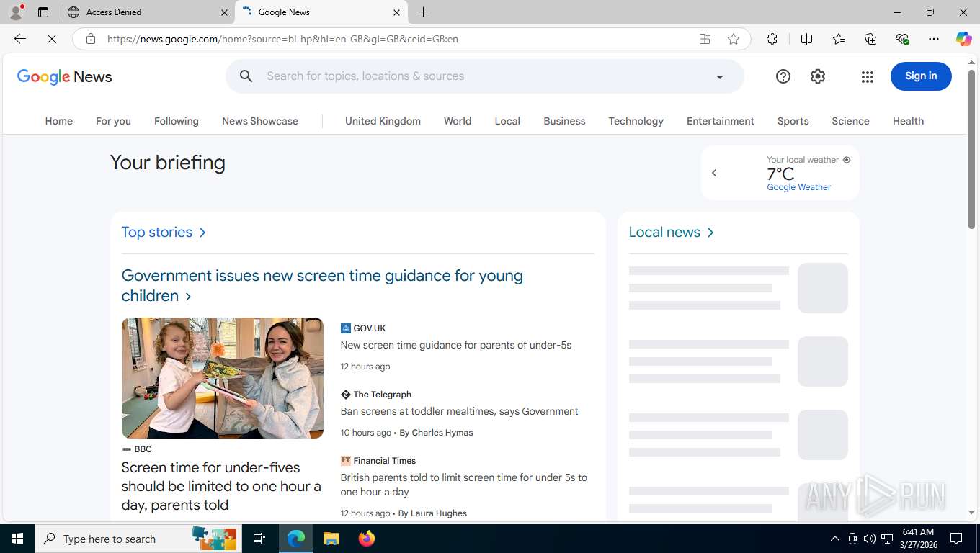The image size is (980, 553).
Task: Open the Sports section
Action: tap(793, 121)
